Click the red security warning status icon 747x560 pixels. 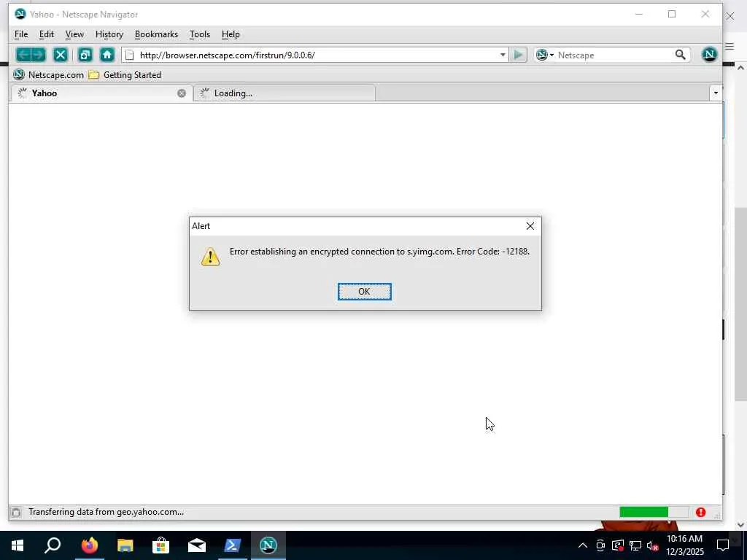click(x=700, y=512)
